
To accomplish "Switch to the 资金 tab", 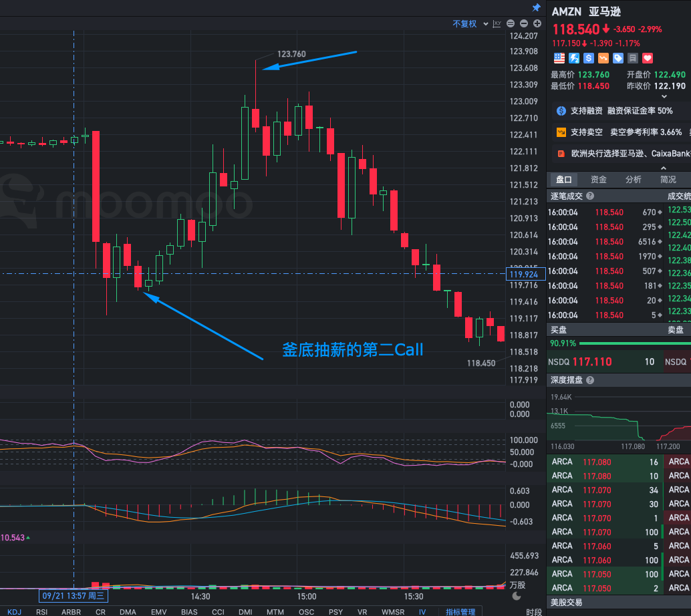I will point(599,179).
